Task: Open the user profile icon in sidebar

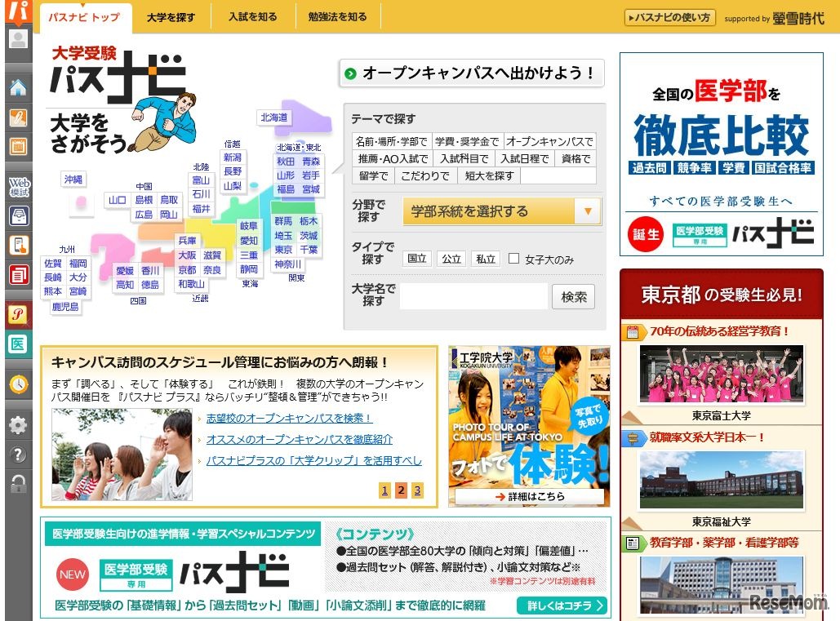Action: tap(19, 39)
